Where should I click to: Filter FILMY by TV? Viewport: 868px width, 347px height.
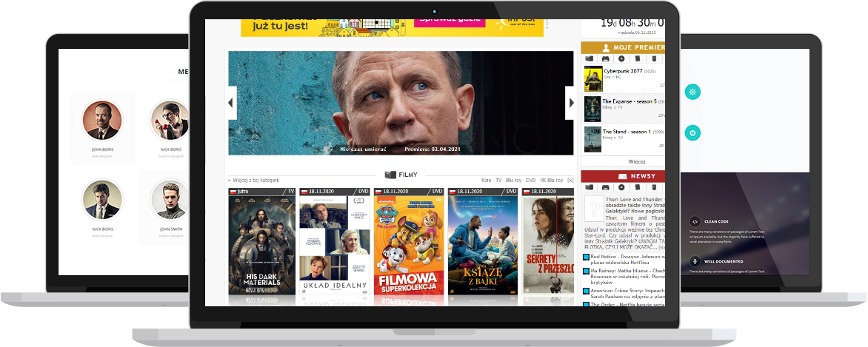click(x=498, y=181)
